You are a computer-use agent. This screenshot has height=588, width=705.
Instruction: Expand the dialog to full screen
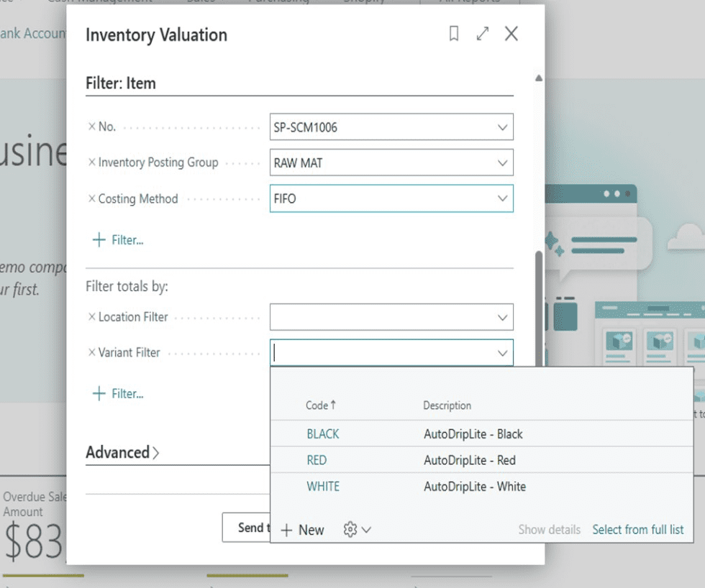click(483, 34)
